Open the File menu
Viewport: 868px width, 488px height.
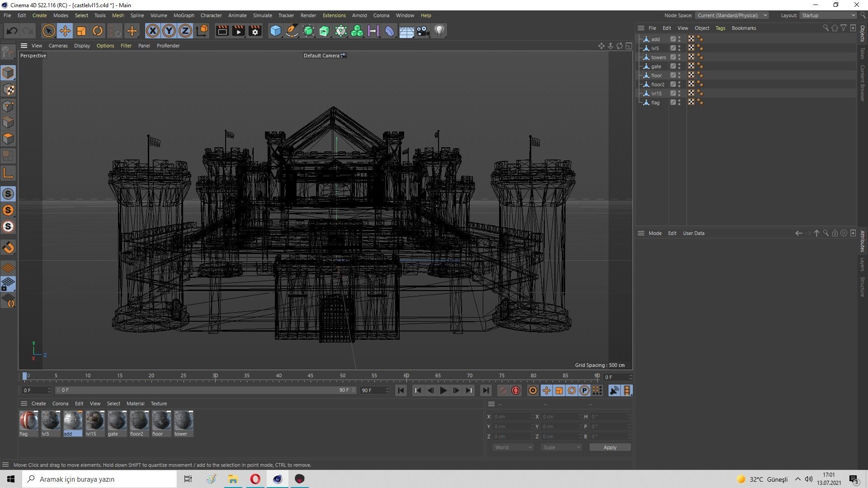pyautogui.click(x=7, y=15)
